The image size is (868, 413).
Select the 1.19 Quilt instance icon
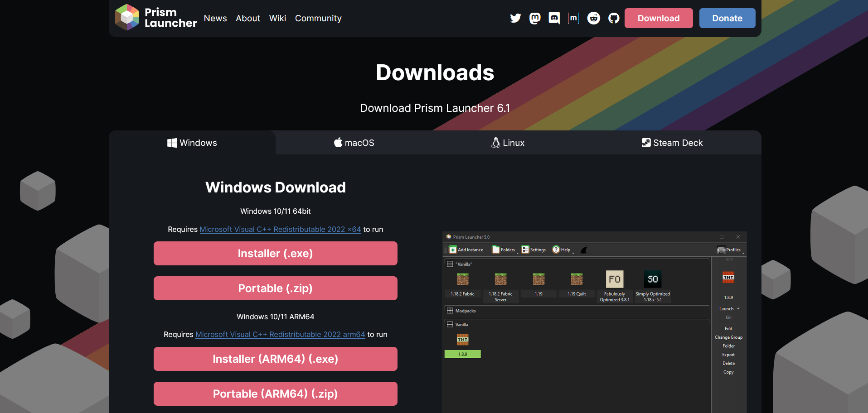click(577, 279)
